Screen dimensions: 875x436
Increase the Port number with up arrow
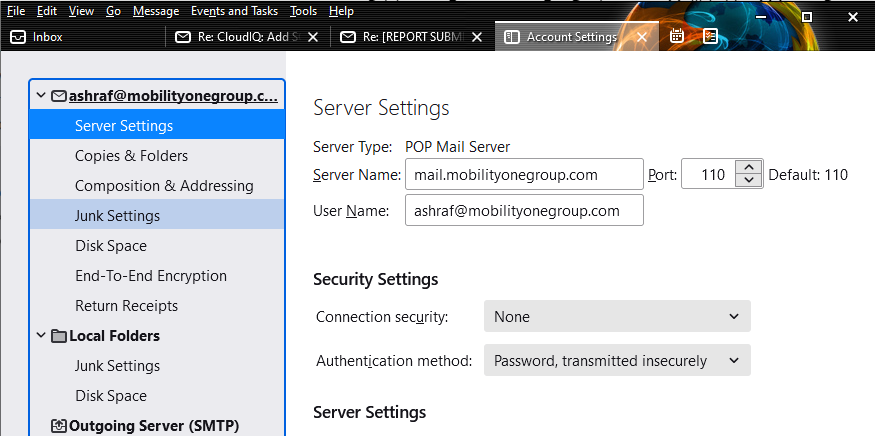pyautogui.click(x=749, y=167)
